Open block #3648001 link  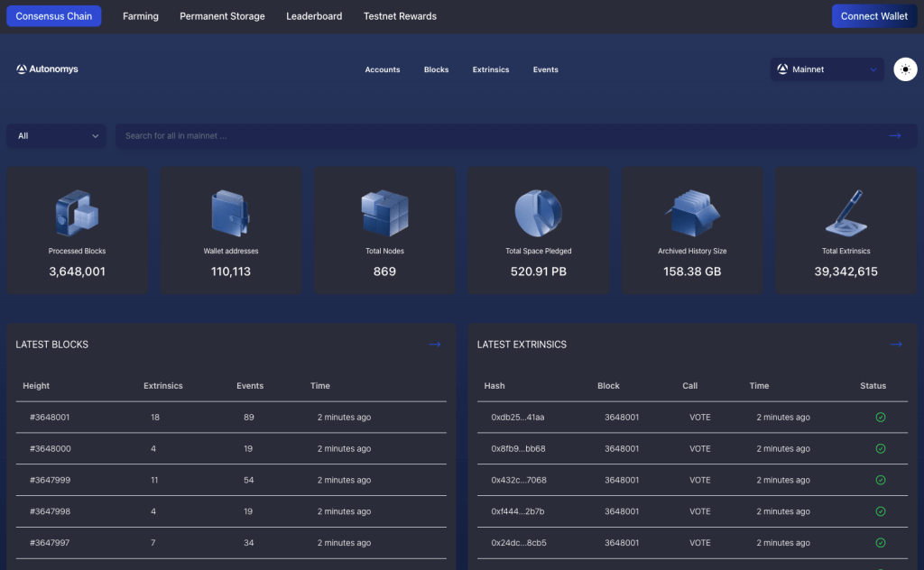click(x=50, y=418)
